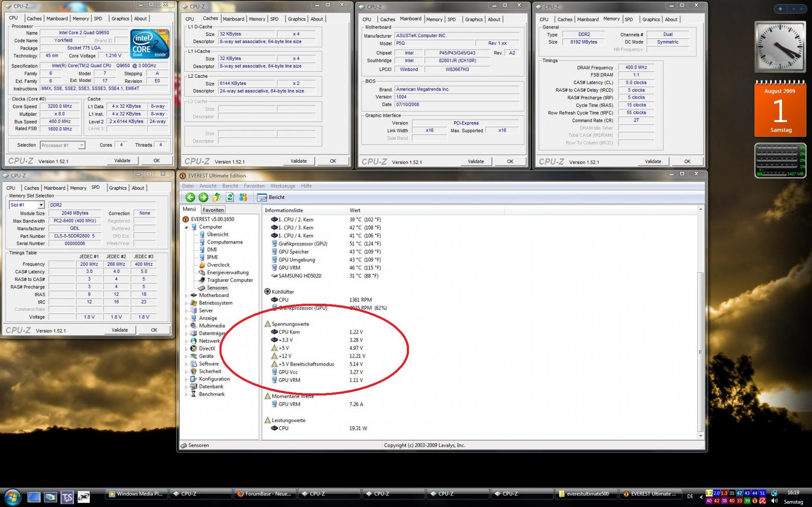The height and width of the screenshot is (507, 812).
Task: Click OK in the CPU-Z SPD window
Action: [154, 330]
